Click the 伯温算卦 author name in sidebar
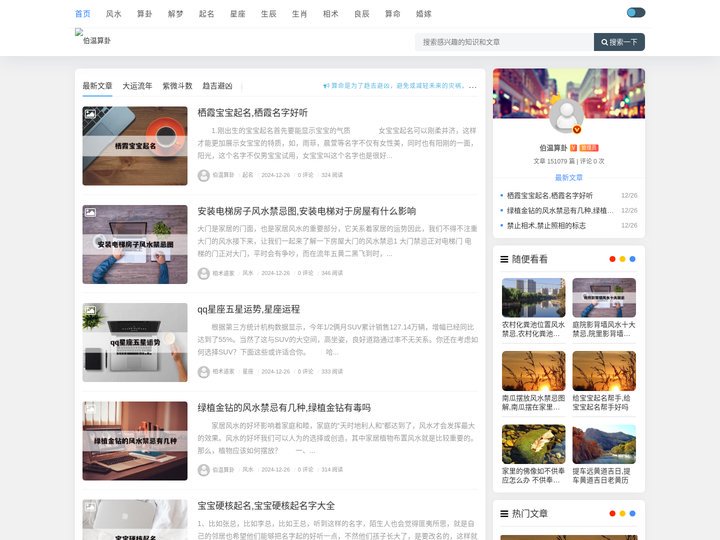Image resolution: width=720 pixels, height=540 pixels. coord(553,148)
